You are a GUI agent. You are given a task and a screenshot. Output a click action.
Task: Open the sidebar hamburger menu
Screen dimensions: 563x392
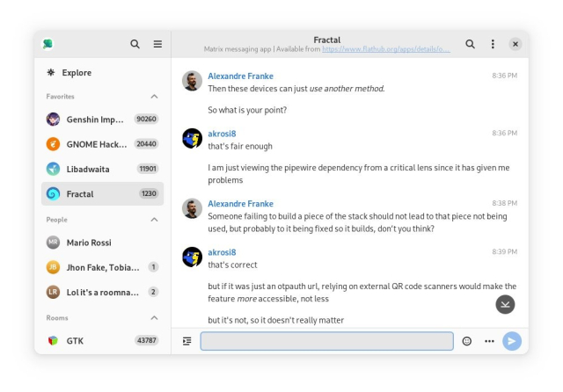[x=157, y=44]
